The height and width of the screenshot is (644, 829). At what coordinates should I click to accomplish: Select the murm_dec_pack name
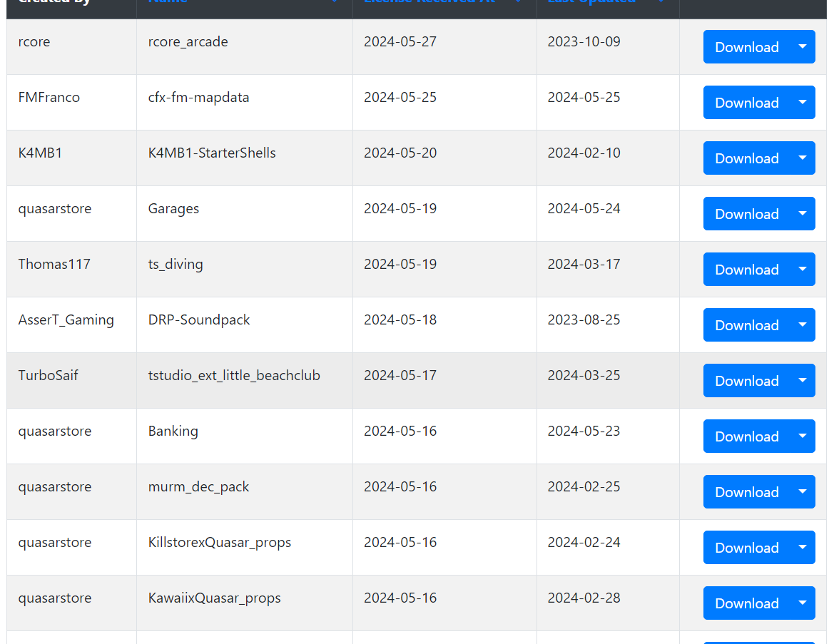[198, 486]
